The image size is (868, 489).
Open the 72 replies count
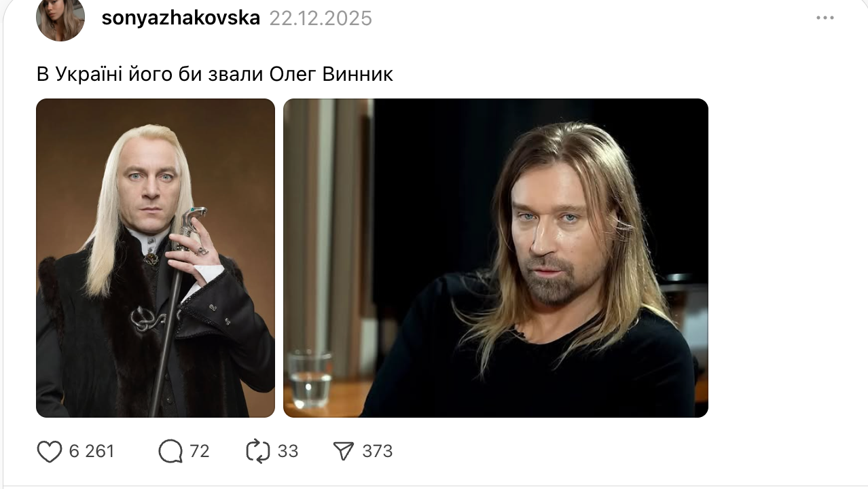pos(200,452)
